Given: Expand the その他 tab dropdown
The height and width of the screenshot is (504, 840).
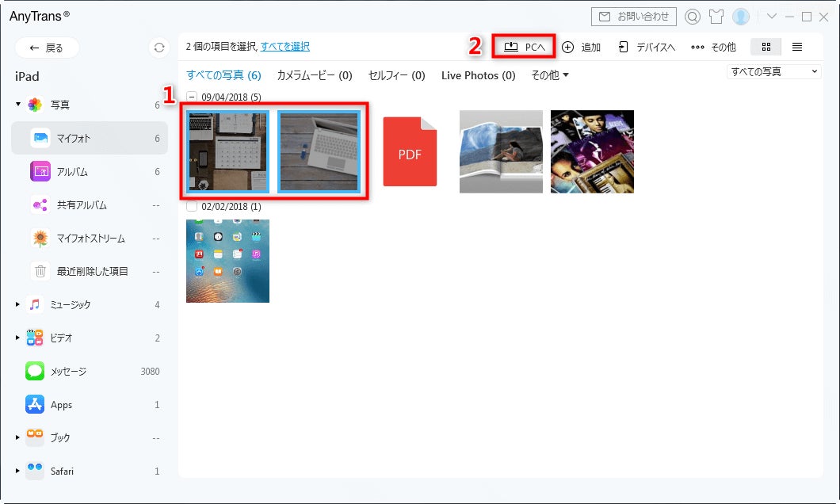Looking at the screenshot, I should [550, 75].
